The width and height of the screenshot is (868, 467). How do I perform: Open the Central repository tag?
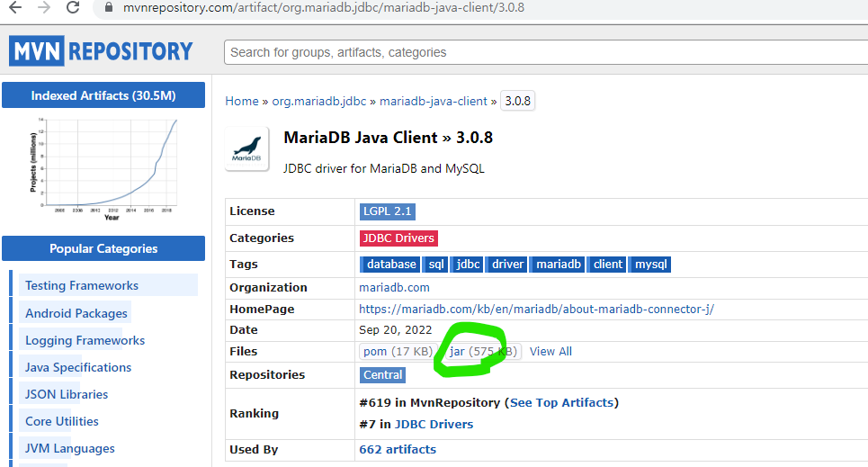coord(382,375)
